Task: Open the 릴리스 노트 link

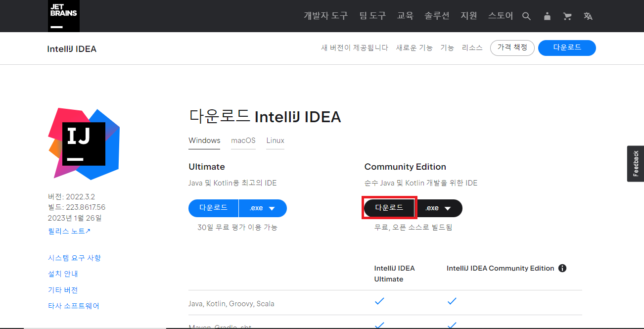Action: click(69, 231)
